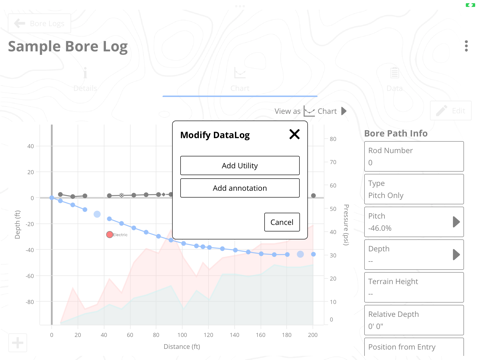Click the chart icon beside View as
Viewport: 480px width, 360px height.
pos(309,111)
